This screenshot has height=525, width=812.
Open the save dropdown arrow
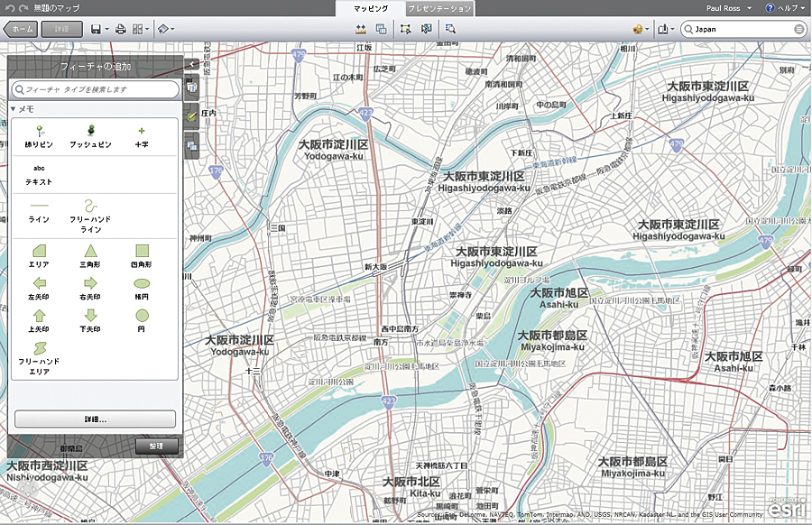[106, 29]
